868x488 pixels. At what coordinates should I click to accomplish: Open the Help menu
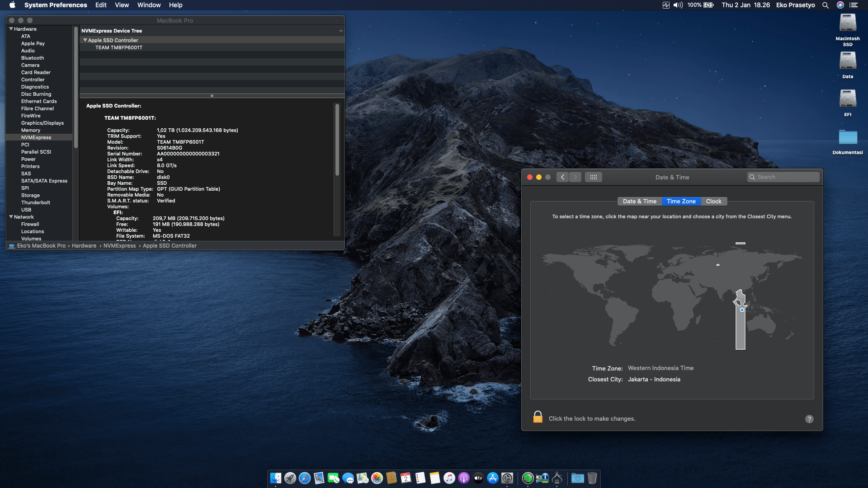[x=175, y=5]
